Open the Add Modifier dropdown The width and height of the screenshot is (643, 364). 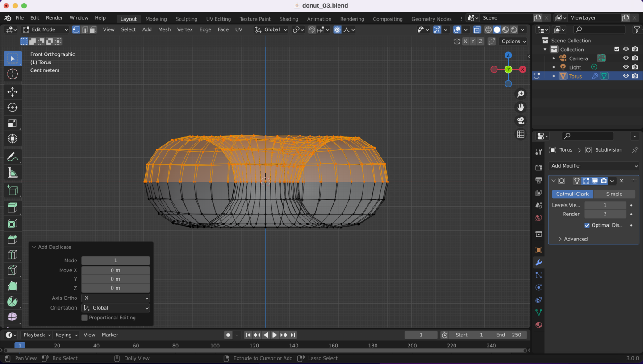[594, 166]
